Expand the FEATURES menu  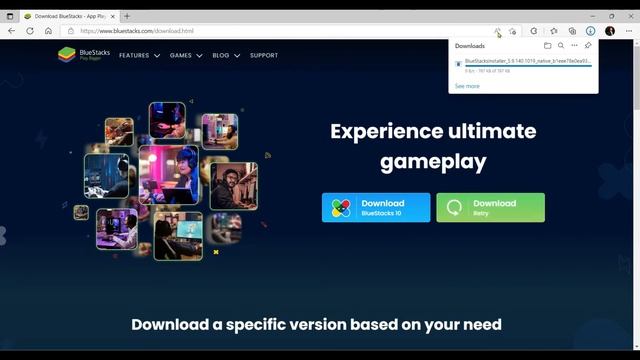139,56
